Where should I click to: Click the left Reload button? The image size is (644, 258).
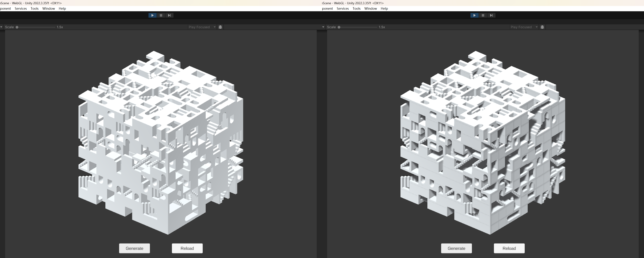[187, 248]
